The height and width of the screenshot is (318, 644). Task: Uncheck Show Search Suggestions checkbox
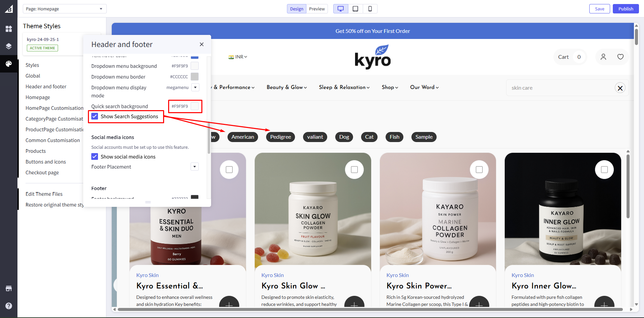[95, 117]
